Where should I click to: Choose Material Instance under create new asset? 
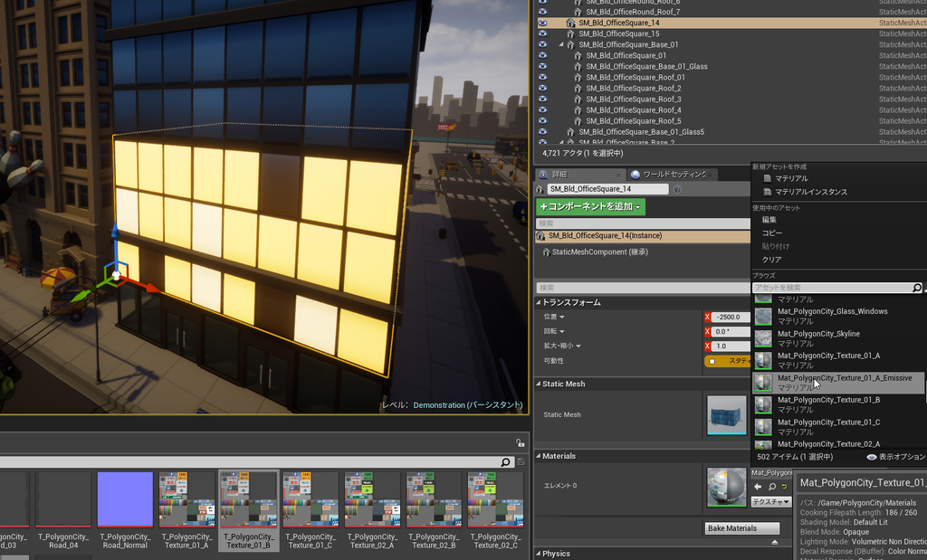[x=810, y=192]
